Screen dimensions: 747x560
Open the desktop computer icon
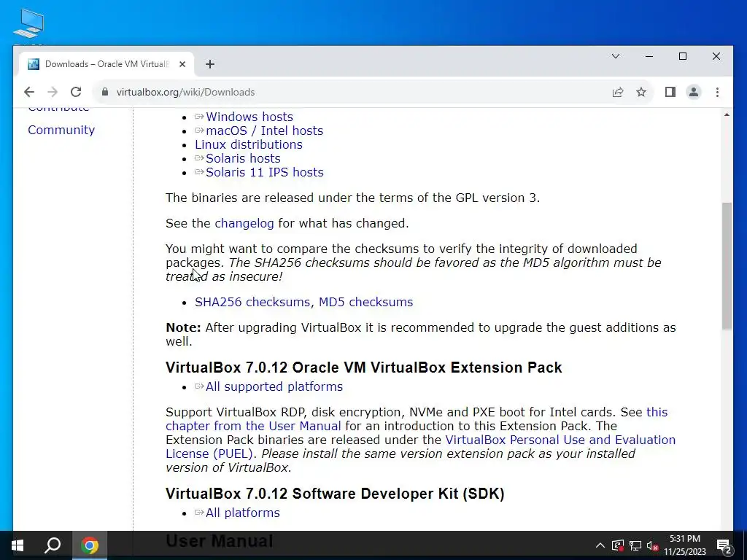pos(28,24)
